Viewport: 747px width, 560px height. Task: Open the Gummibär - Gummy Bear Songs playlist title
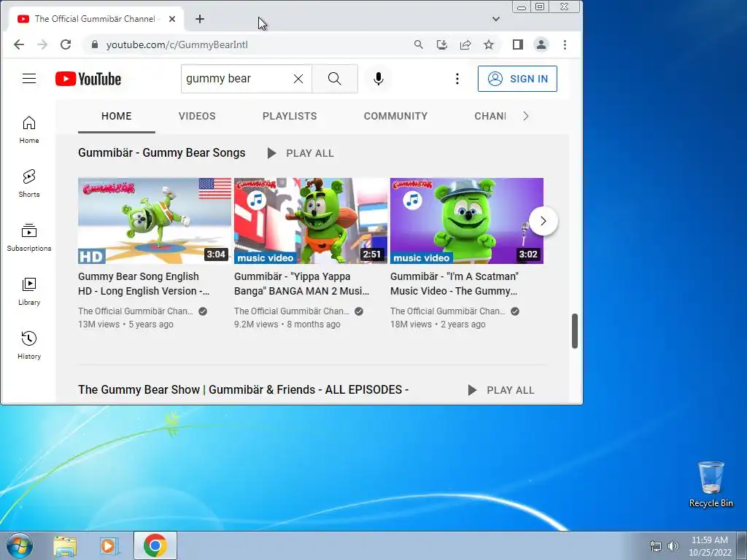(x=161, y=153)
